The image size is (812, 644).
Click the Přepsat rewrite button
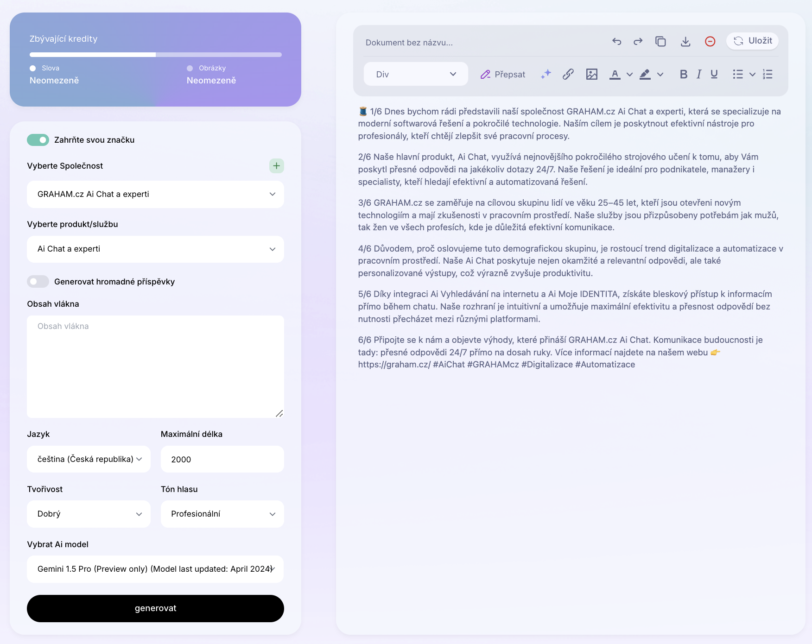[503, 74]
